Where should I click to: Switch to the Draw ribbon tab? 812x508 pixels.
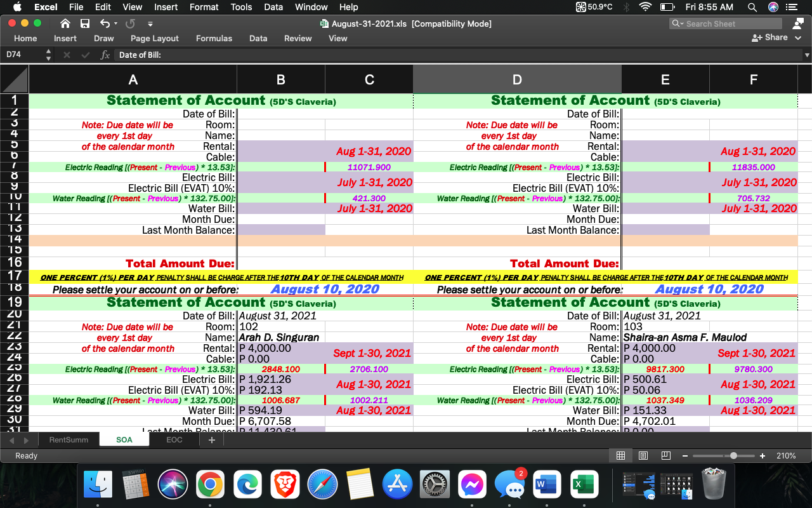[104, 38]
